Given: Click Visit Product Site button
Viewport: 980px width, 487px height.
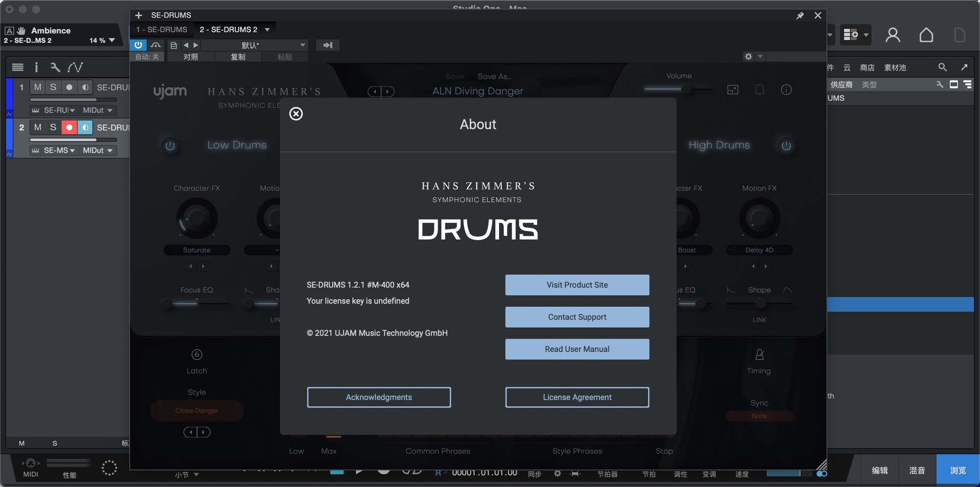Looking at the screenshot, I should click(x=577, y=285).
